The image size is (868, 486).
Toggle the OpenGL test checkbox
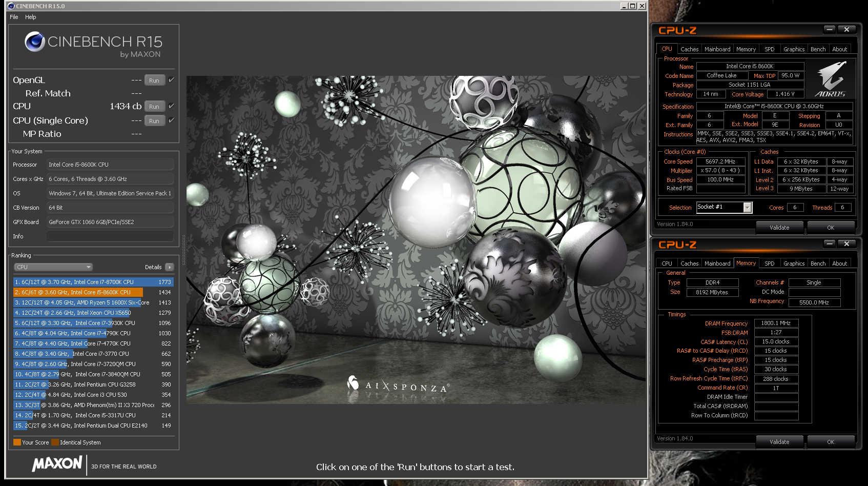(171, 79)
